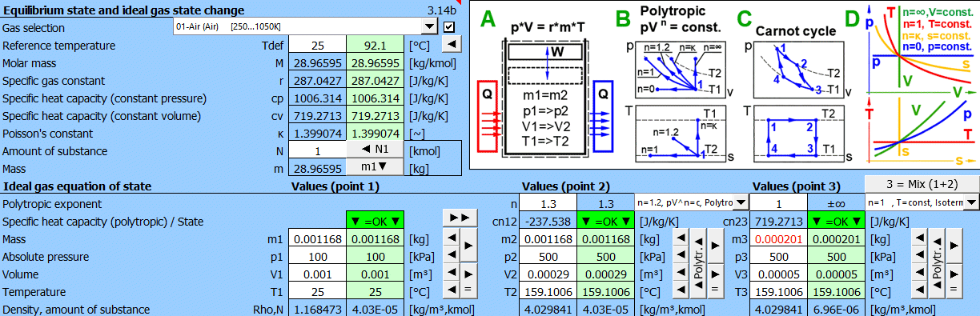Click the V1 volume input '0.001'

[x=318, y=274]
